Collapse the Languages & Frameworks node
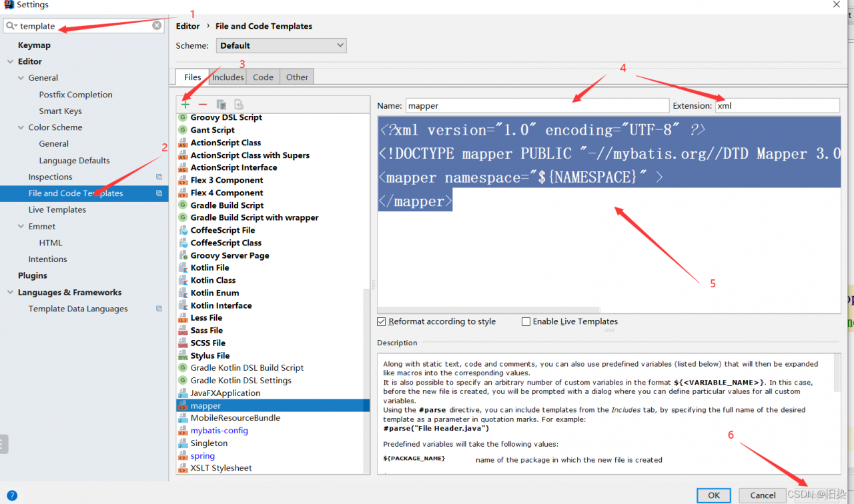 coord(10,293)
